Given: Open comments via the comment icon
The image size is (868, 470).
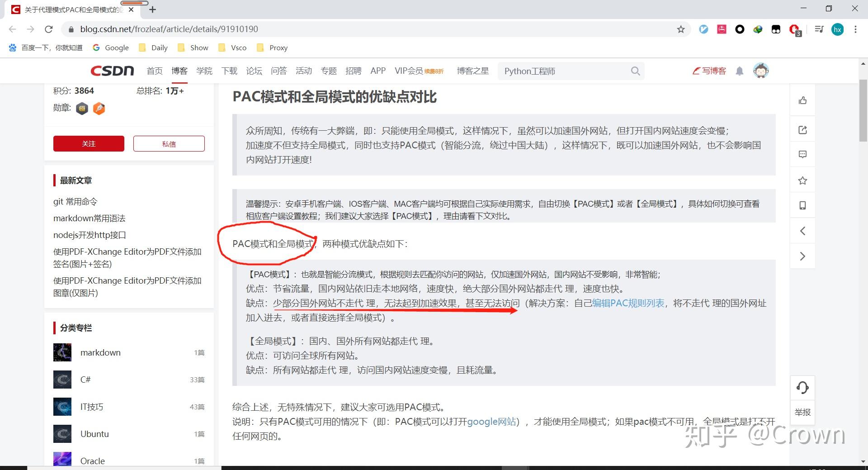Looking at the screenshot, I should pos(802,155).
